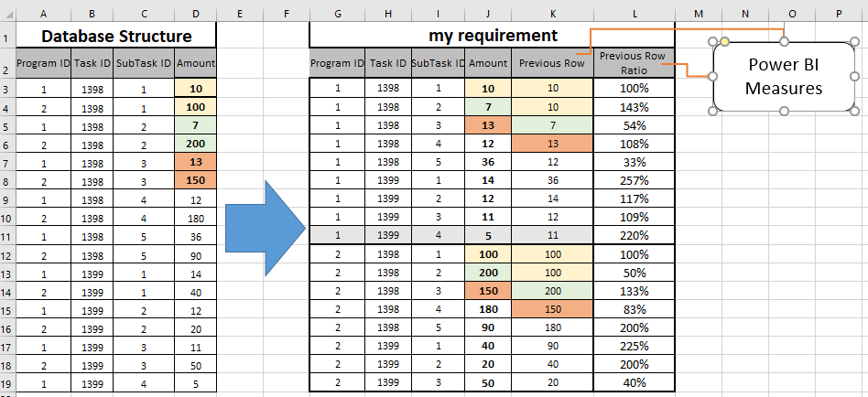The image size is (868, 397).
Task: Select cell K16 with previous value 180
Action: click(552, 327)
